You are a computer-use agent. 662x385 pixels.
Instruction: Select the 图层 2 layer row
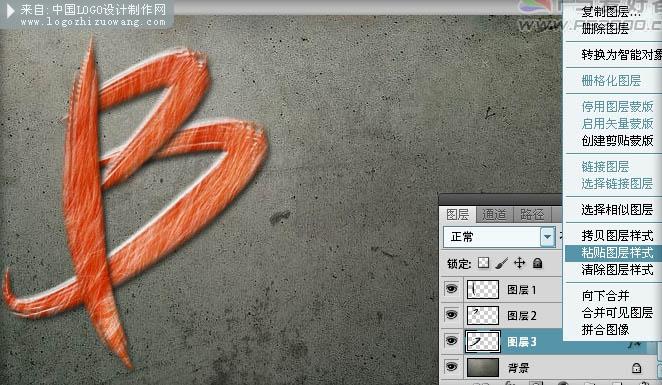502,315
